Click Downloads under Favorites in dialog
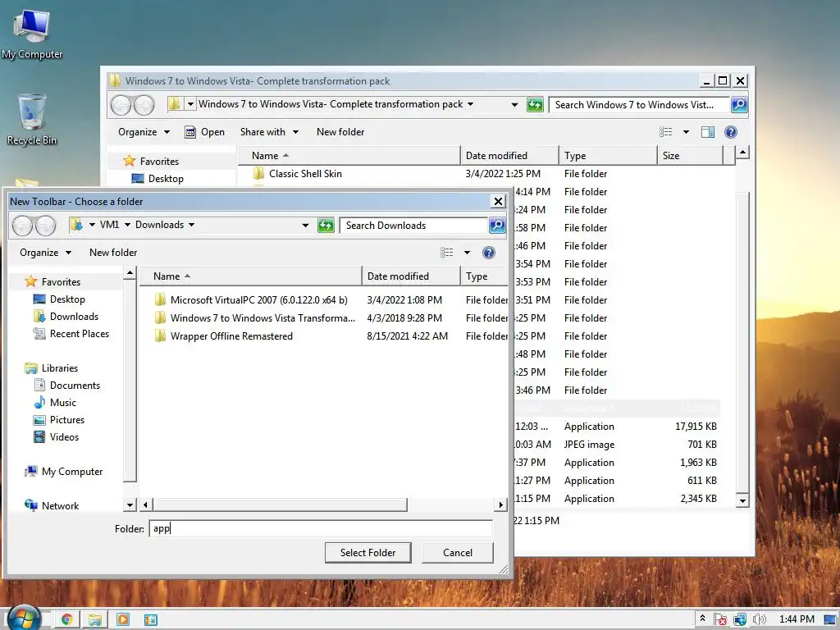The height and width of the screenshot is (630, 840). [x=66, y=317]
